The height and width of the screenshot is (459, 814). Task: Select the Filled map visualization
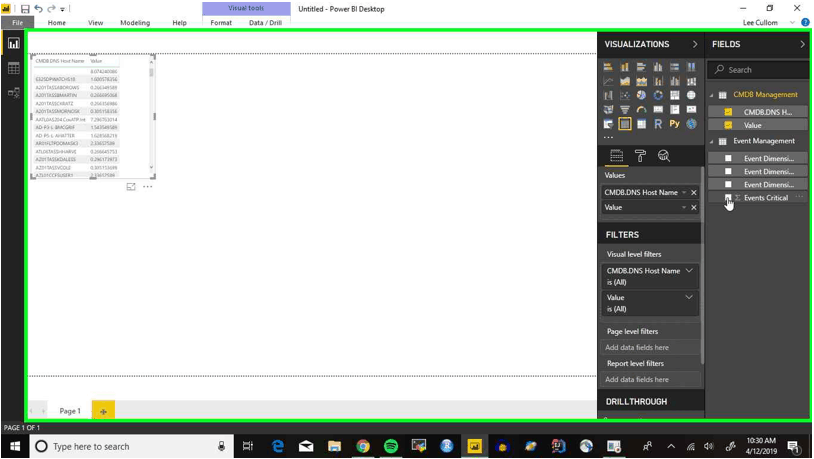[608, 110]
